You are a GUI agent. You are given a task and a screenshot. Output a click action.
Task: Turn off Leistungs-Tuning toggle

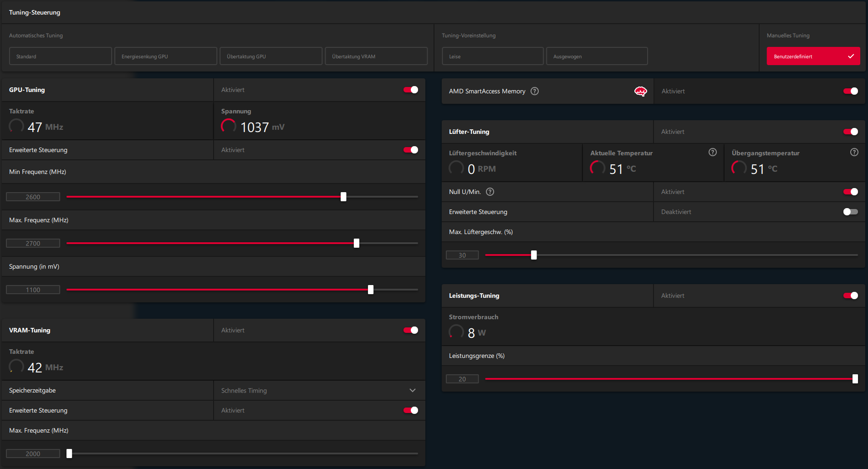[x=851, y=296]
